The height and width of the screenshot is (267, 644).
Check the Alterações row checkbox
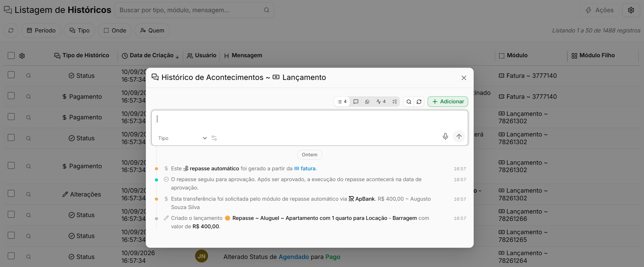coord(11,193)
